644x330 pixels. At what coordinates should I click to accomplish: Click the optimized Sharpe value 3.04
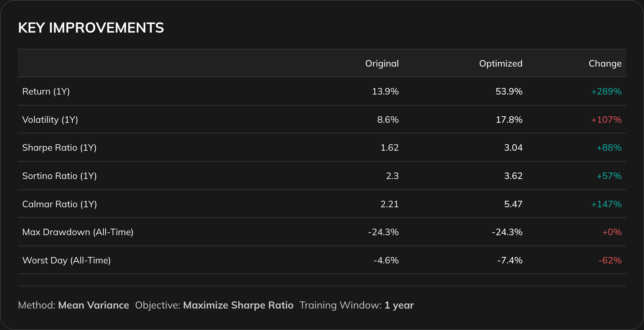[x=513, y=148]
